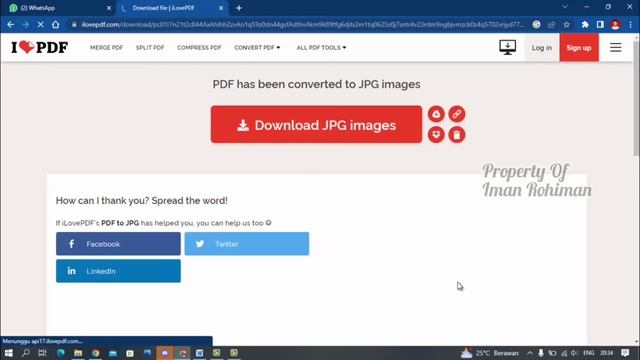Open the clock showing 20:34
The height and width of the screenshot is (360, 640).
tap(607, 353)
